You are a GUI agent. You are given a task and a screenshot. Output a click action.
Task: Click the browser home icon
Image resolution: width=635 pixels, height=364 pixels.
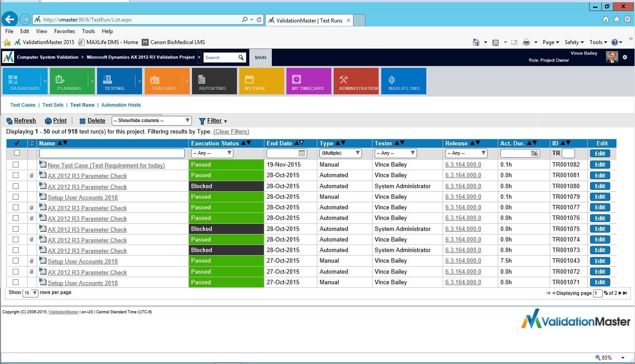606,19
